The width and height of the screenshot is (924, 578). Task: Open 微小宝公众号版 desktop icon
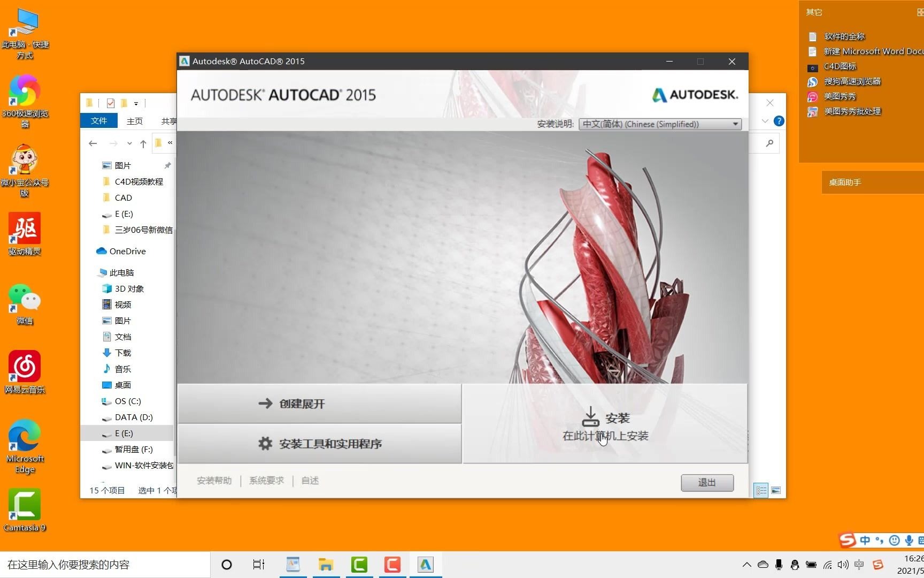(x=25, y=171)
